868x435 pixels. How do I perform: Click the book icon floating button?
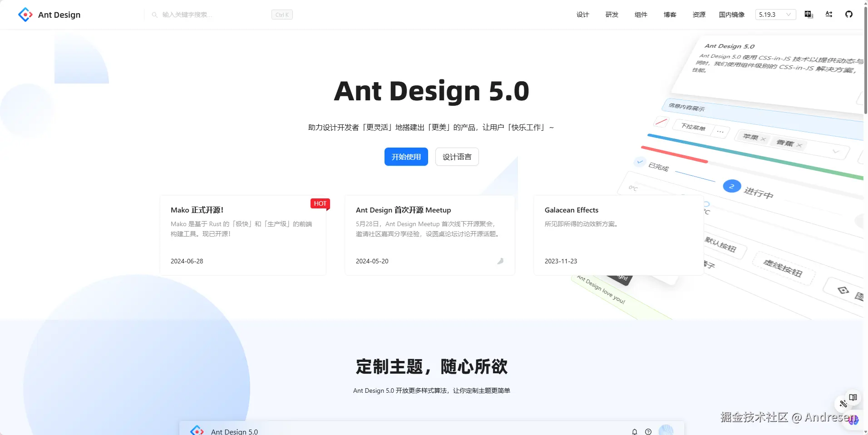pyautogui.click(x=853, y=397)
